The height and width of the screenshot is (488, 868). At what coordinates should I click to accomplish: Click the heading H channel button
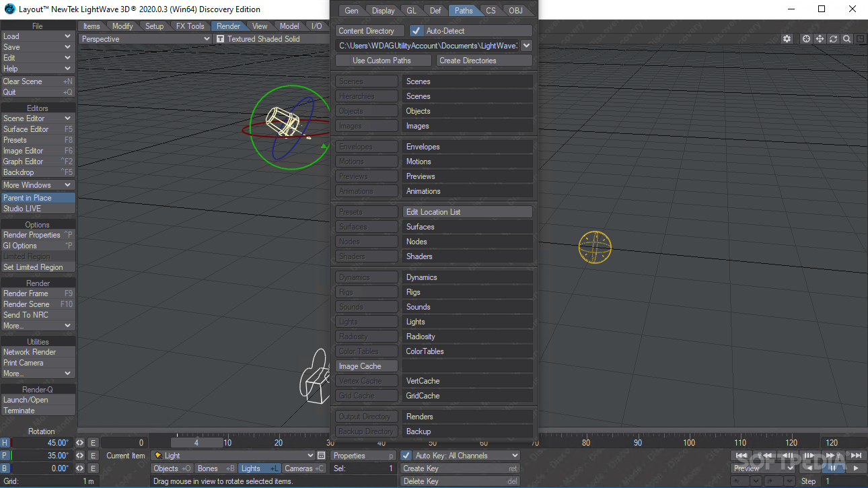coord(5,443)
